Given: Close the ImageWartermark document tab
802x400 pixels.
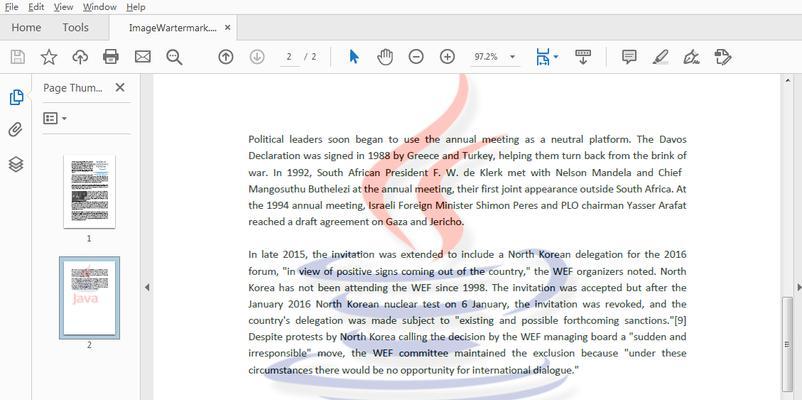Looking at the screenshot, I should (x=228, y=28).
